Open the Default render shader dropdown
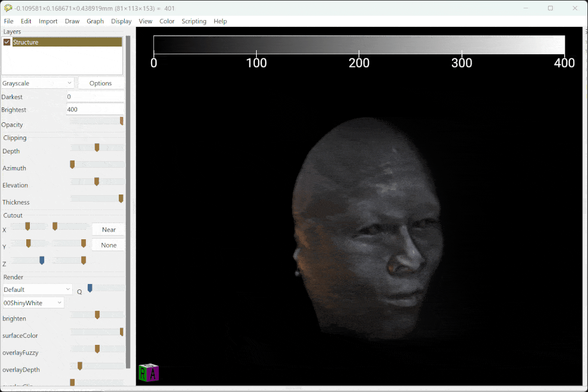This screenshot has height=392, width=588. 37,289
